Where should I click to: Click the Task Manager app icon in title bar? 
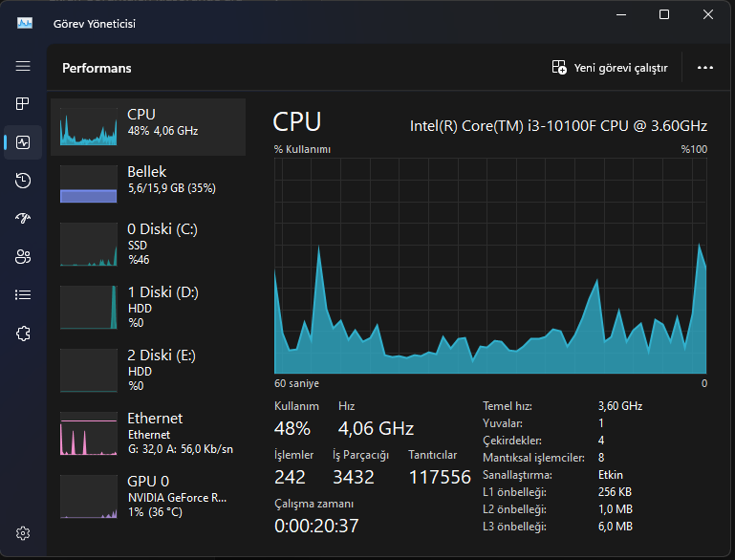click(25, 22)
